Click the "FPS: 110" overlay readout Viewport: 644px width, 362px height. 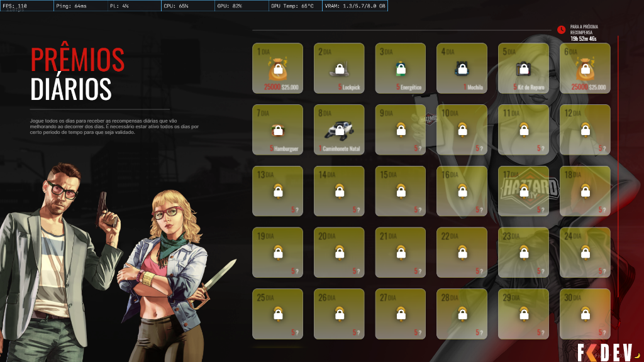(15, 6)
